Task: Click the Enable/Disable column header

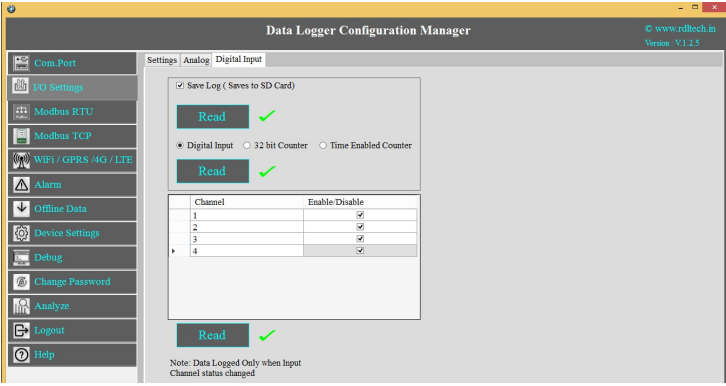Action: (360, 202)
